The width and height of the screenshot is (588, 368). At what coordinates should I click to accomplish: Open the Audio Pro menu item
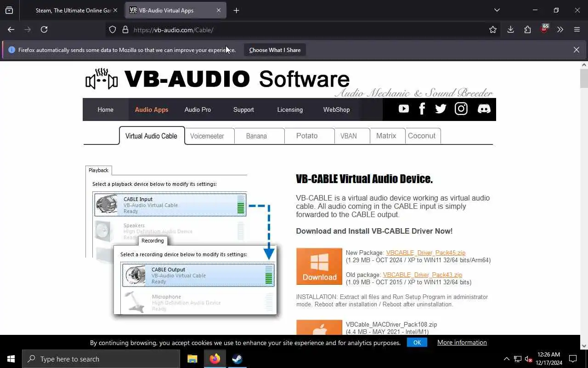pos(198,109)
